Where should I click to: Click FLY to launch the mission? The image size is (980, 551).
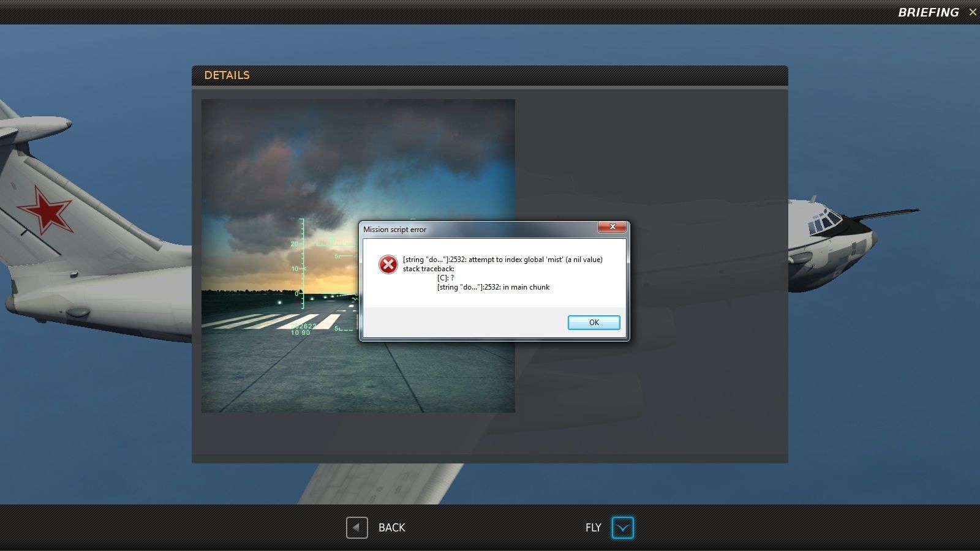point(593,527)
